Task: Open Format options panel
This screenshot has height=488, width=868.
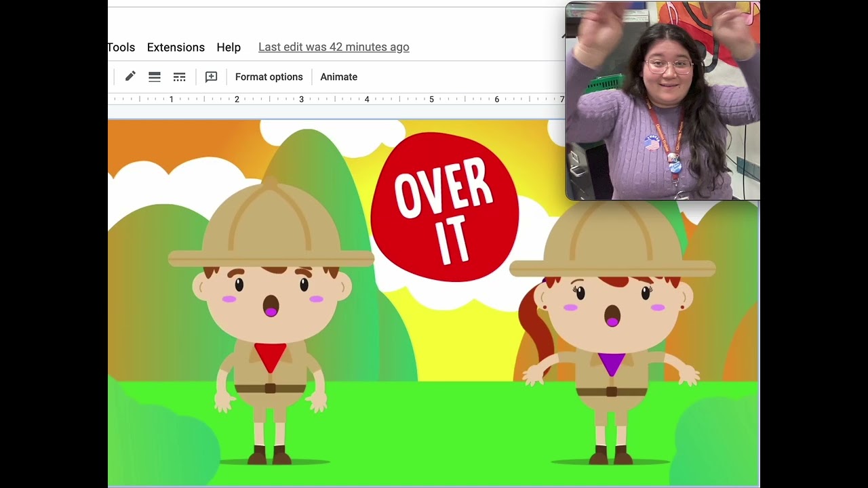Action: point(269,77)
